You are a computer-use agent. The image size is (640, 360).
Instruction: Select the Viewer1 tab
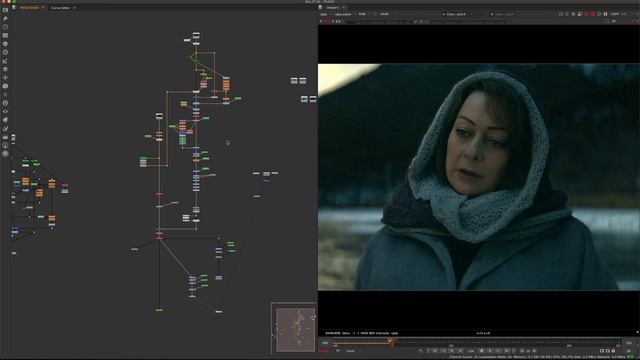333,7
